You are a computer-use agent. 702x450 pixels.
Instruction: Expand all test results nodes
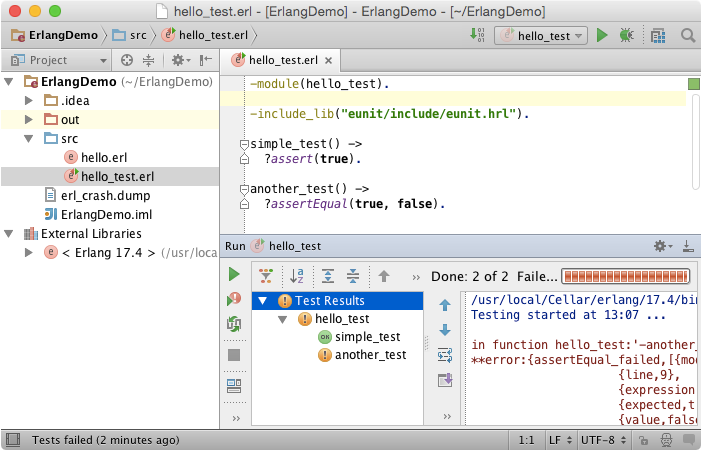pyautogui.click(x=327, y=276)
